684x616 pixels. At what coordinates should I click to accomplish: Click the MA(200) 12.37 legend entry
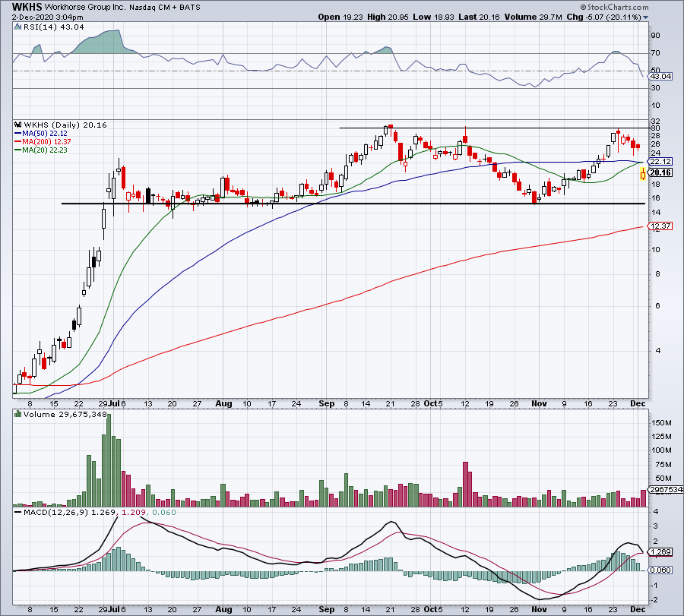[43, 142]
